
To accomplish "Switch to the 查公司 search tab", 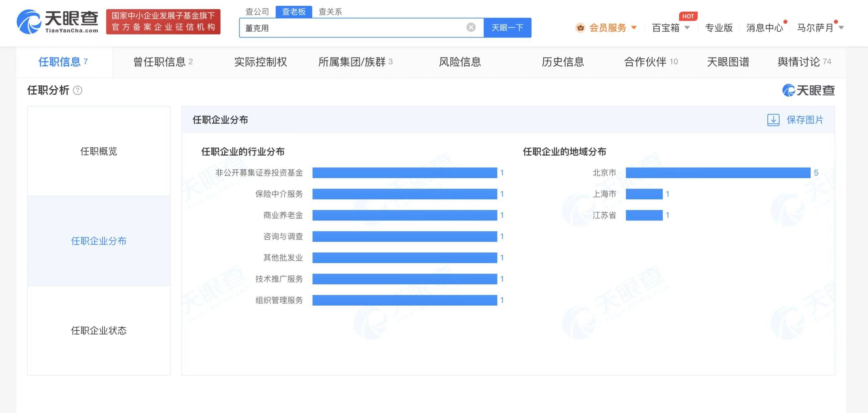I will (257, 12).
